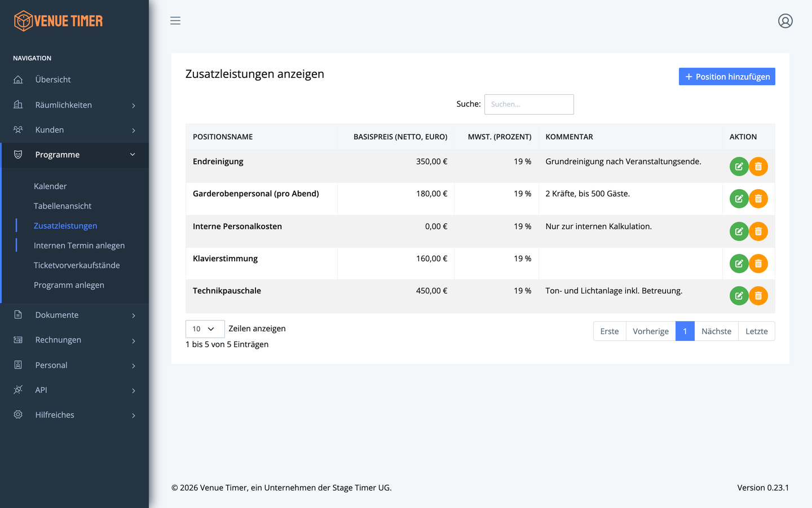Expand the Personal chevron

[134, 366]
